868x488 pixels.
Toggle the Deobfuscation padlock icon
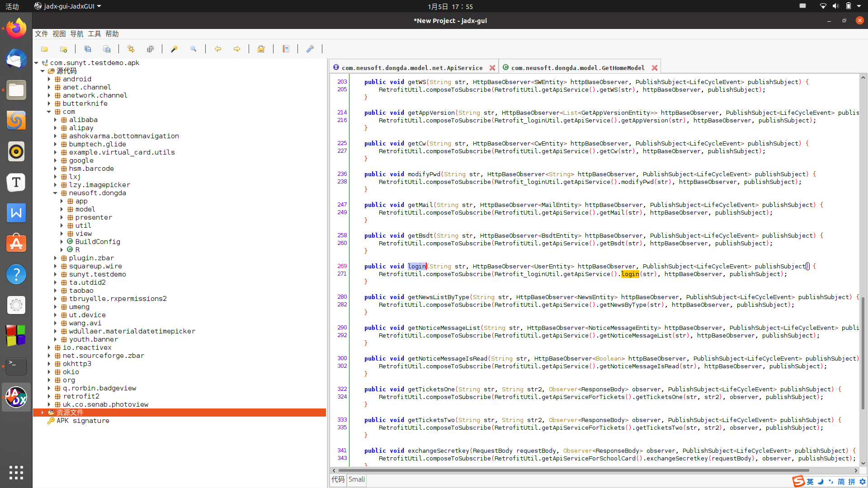point(261,49)
